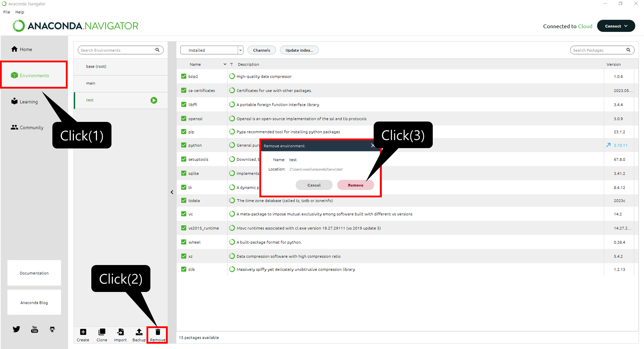
Task: Select the base (root) environment
Action: (121, 67)
